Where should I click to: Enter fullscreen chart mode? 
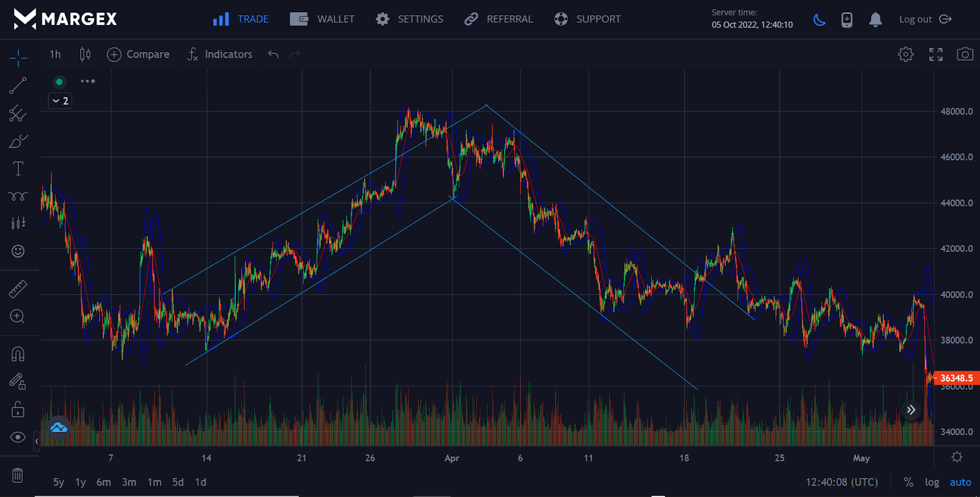click(x=935, y=55)
